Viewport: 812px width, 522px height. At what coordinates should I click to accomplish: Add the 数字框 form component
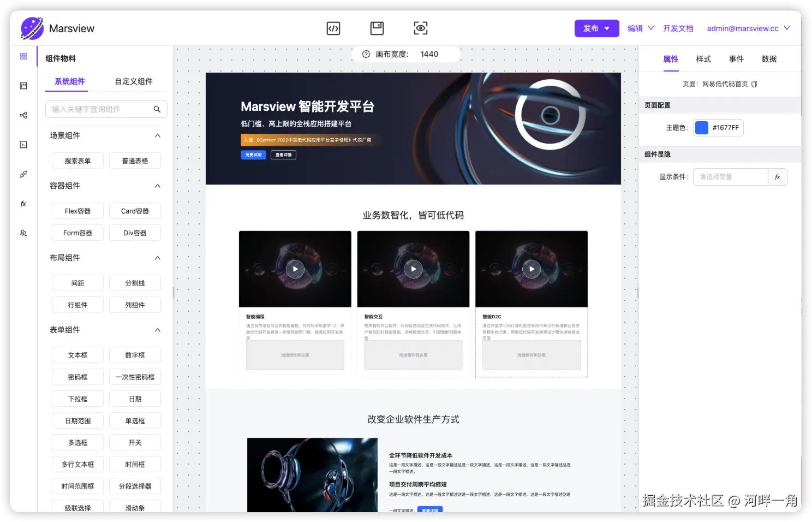click(x=135, y=355)
